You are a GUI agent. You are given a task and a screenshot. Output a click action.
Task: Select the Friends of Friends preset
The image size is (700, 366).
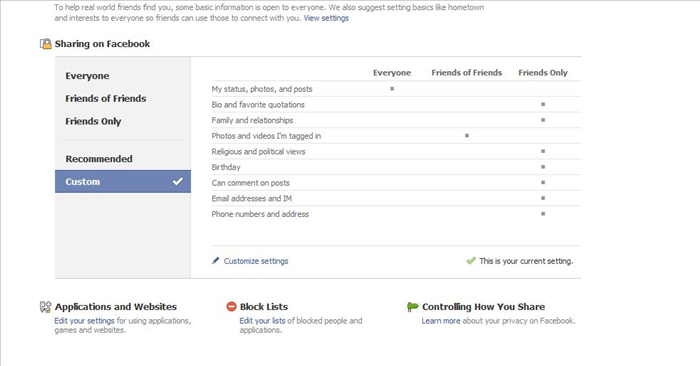click(106, 99)
